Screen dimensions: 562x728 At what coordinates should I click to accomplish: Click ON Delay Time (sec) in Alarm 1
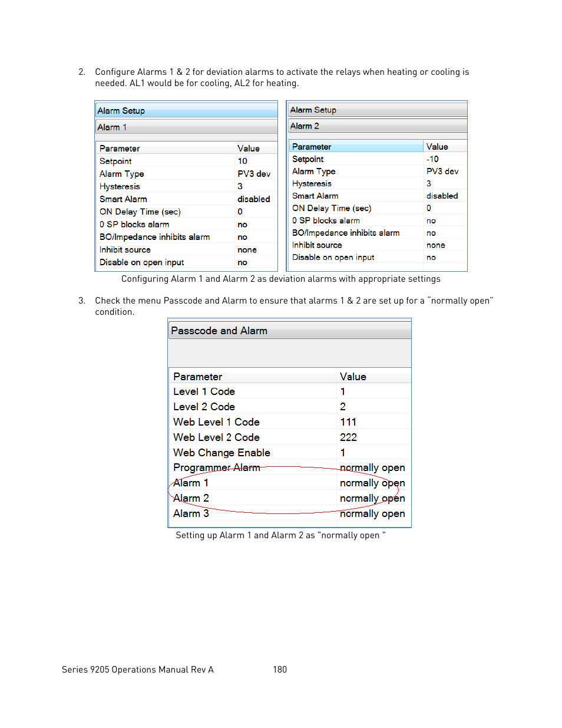(x=140, y=212)
